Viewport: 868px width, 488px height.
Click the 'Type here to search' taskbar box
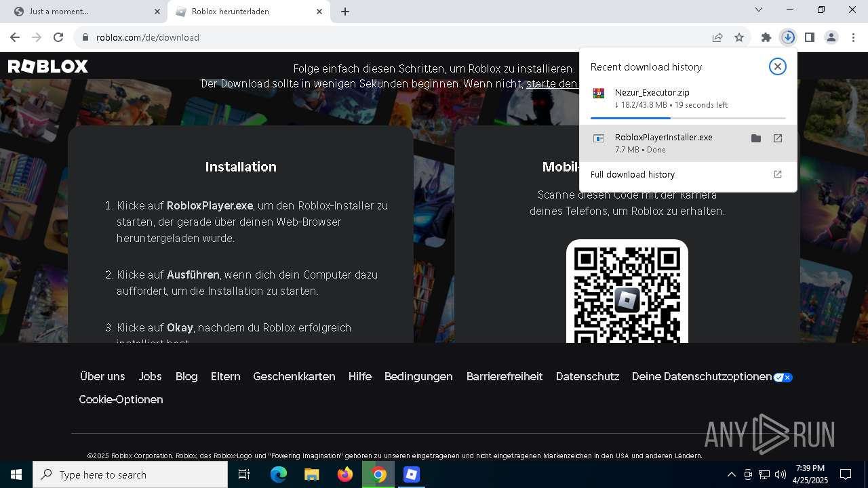click(130, 474)
